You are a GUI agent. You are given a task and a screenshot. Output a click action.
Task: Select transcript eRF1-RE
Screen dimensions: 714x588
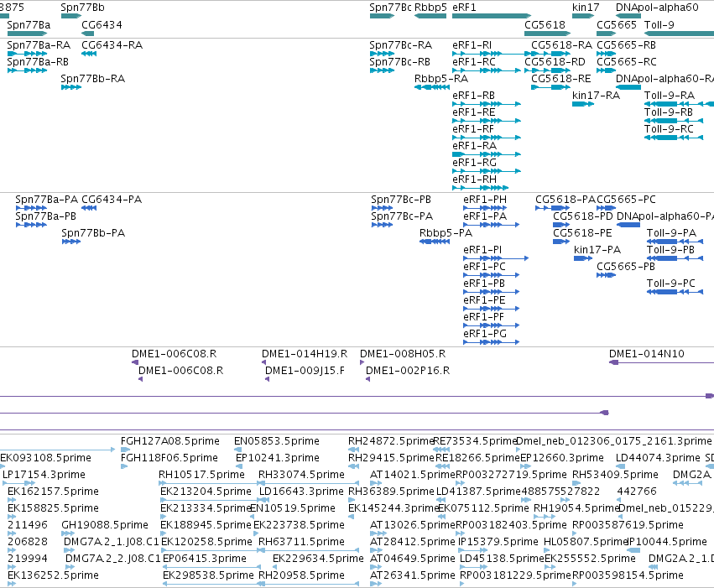coord(473,112)
